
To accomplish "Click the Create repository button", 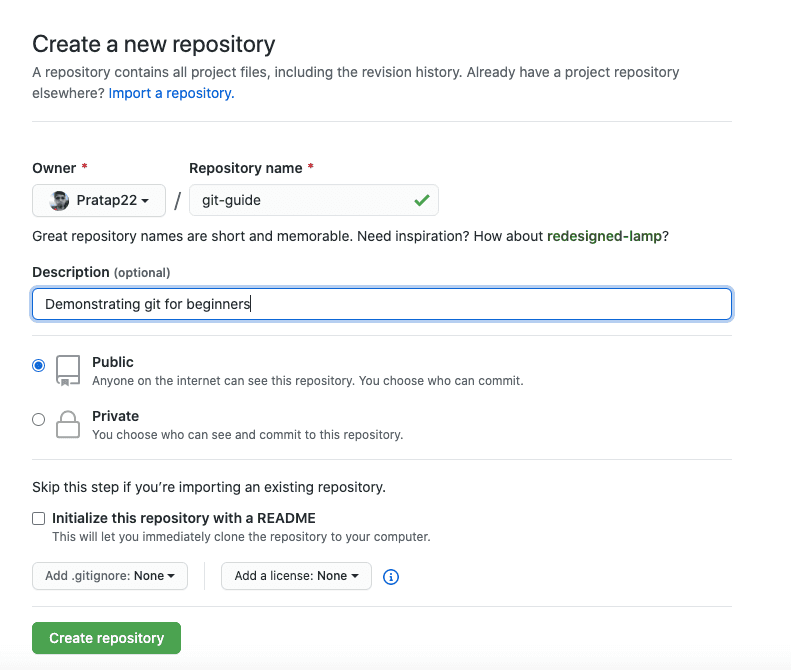I will [x=106, y=638].
